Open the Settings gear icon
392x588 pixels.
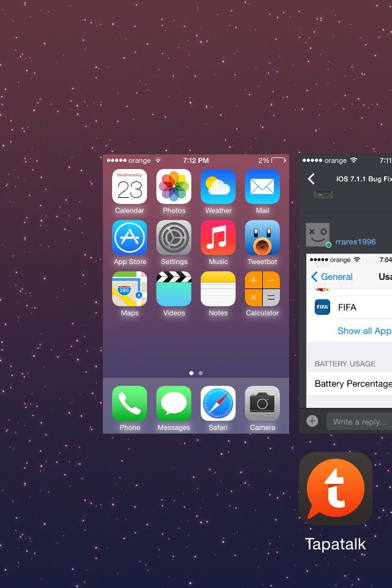tap(174, 238)
